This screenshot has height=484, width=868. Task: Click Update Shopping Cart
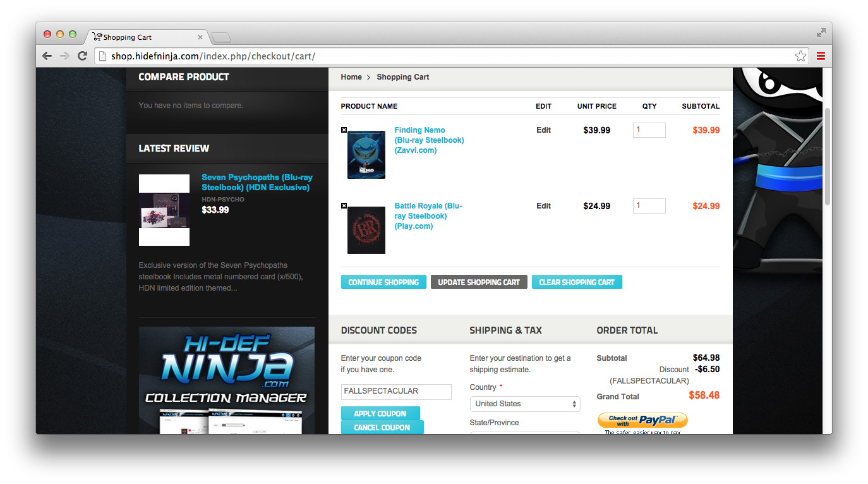(x=479, y=282)
